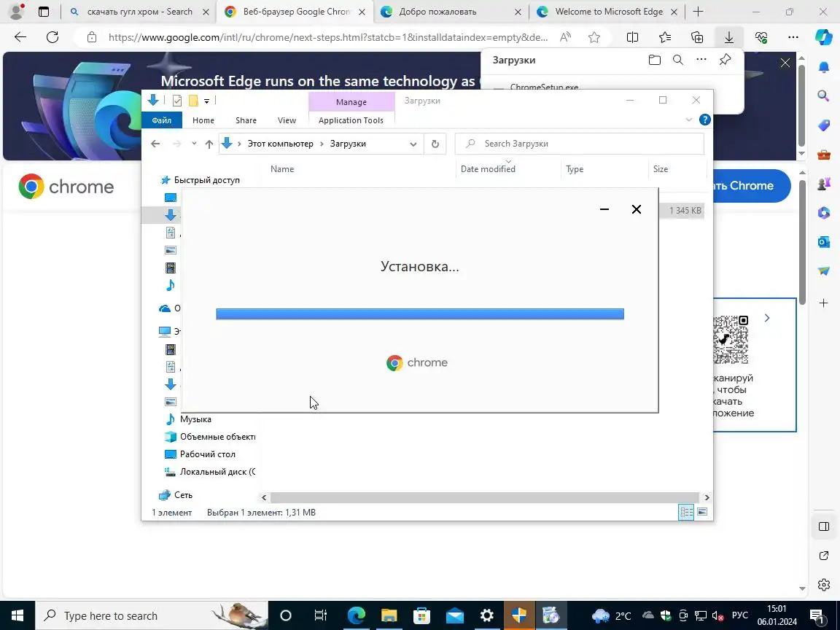Open Customize Quick Access Toolbar dropdown
Screen dimensions: 840x630
[x=207, y=101]
